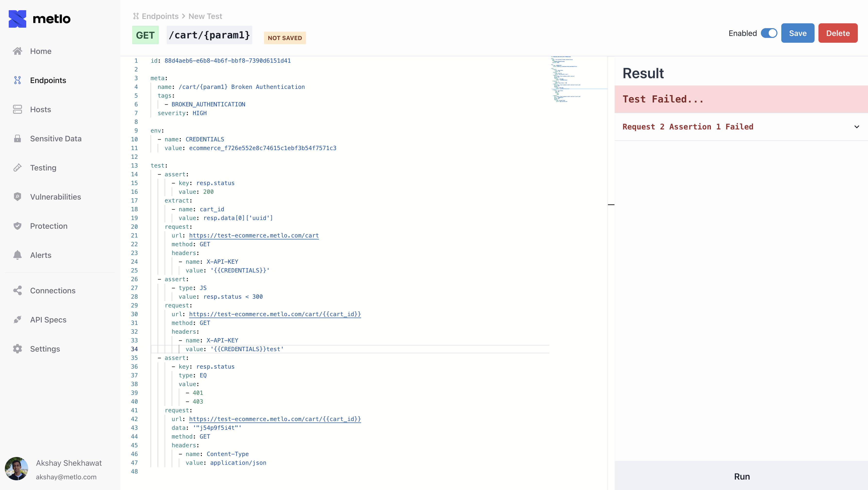868x490 pixels.
Task: Click New Test breadcrumb link
Action: coord(204,16)
